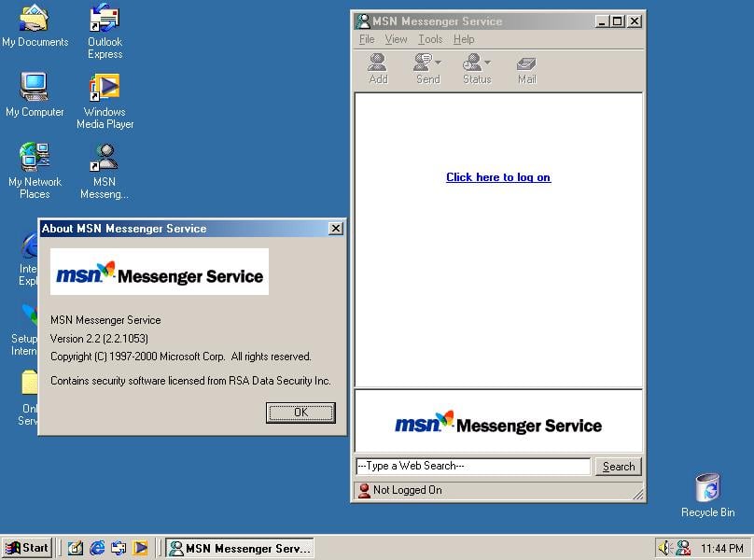Open the Tools menu
Image resolution: width=754 pixels, height=560 pixels.
point(429,39)
